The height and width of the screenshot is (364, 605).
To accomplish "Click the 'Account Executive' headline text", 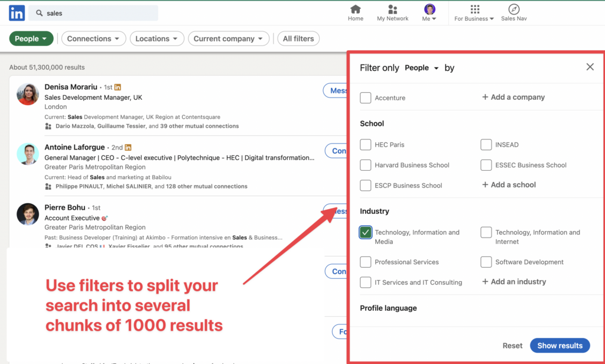I will point(71,218).
